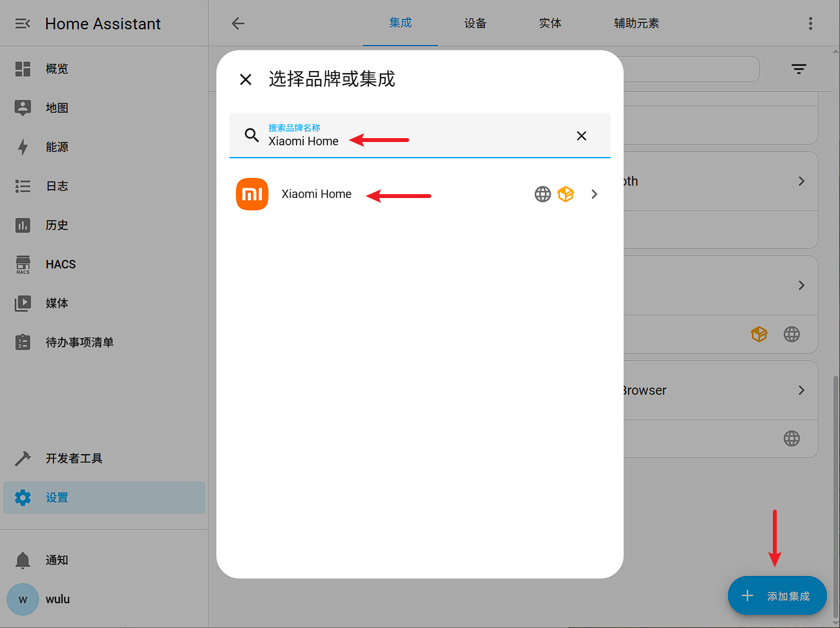
Task: Open 开发者工具 developer tools
Action: pyautogui.click(x=104, y=458)
